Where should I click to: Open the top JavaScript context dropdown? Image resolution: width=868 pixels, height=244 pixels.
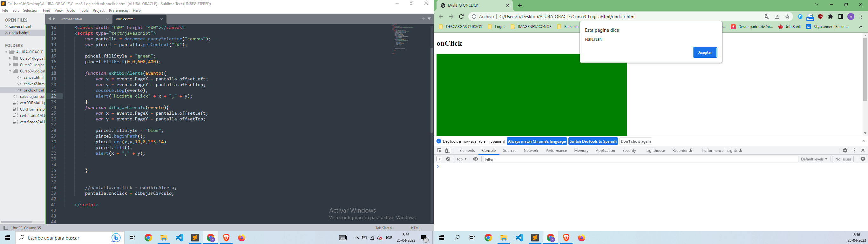point(462,159)
